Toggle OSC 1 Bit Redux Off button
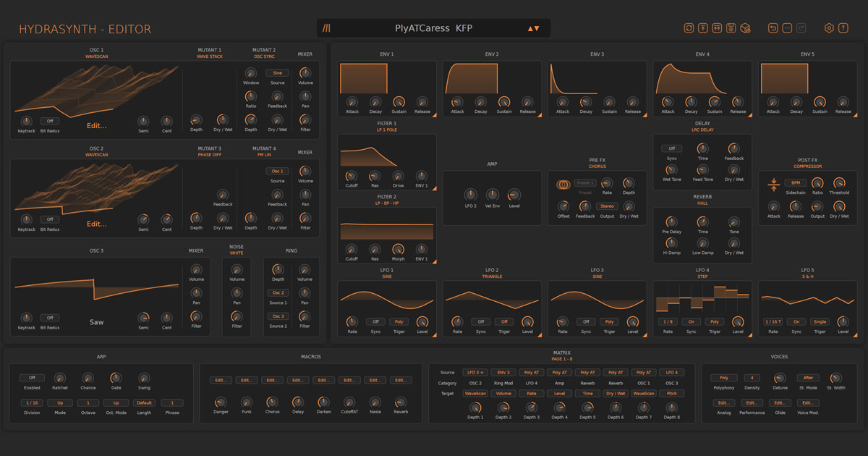The width and height of the screenshot is (868, 456). click(x=50, y=121)
